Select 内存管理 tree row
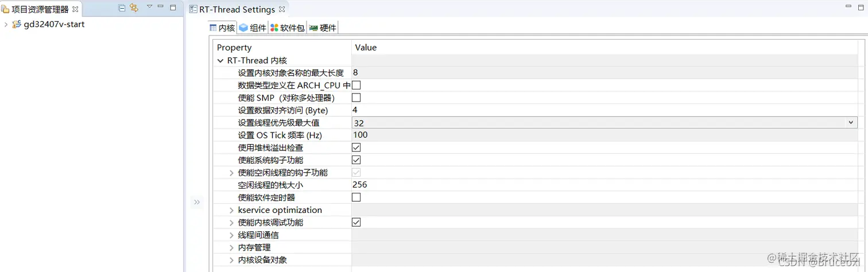The width and height of the screenshot is (868, 272). pos(254,248)
